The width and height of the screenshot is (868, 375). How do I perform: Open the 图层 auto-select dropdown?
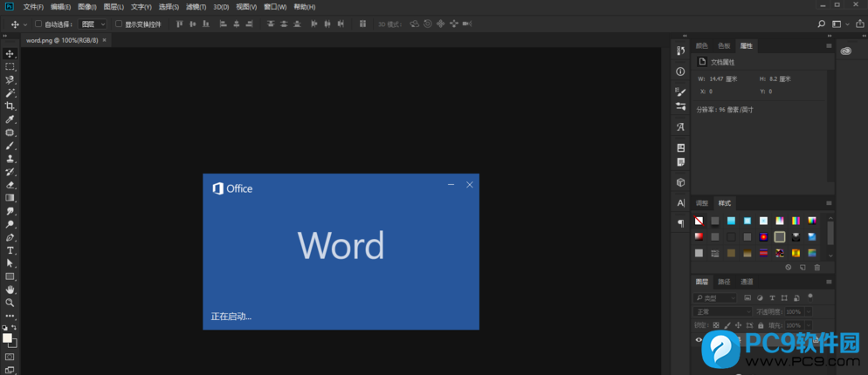click(x=93, y=24)
